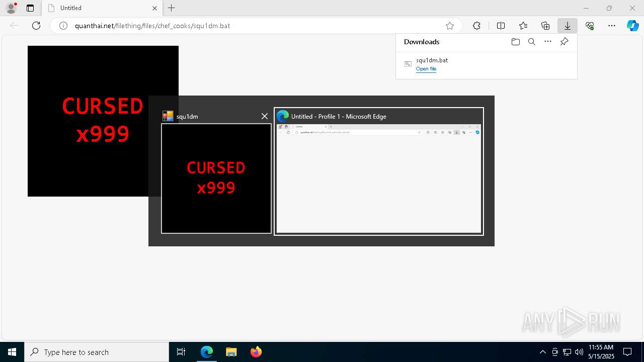Open network status tray icon
The height and width of the screenshot is (362, 644).
pyautogui.click(x=567, y=352)
